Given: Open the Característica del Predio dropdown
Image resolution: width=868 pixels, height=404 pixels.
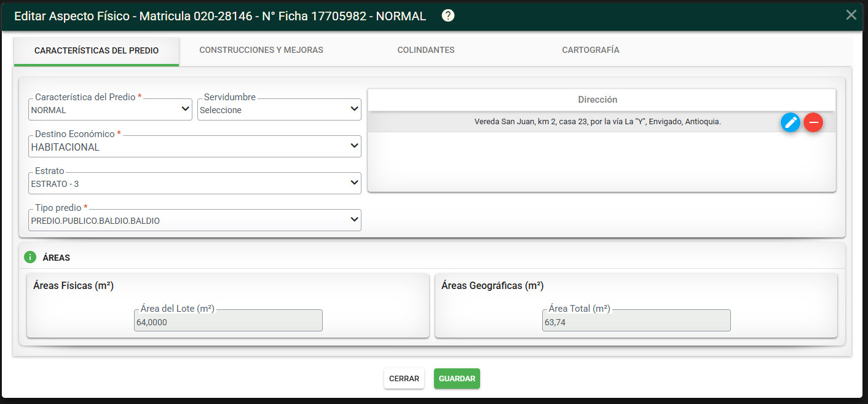Looking at the screenshot, I should click(x=110, y=109).
